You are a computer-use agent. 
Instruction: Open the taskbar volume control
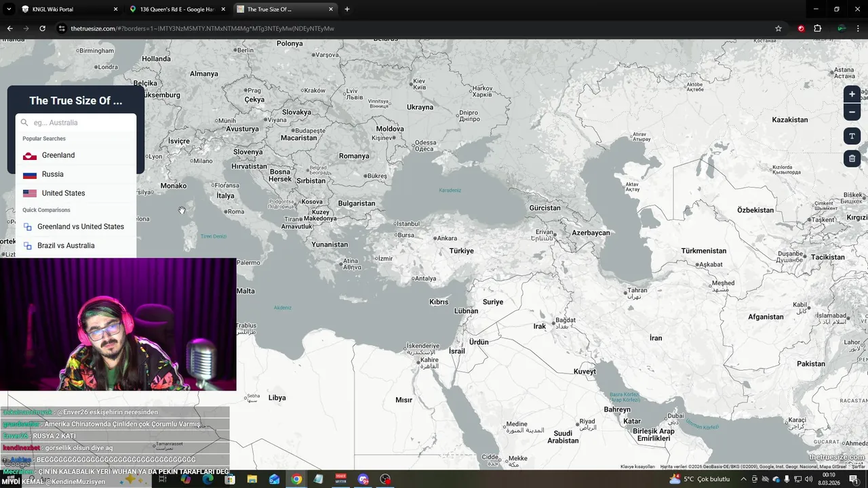click(808, 479)
